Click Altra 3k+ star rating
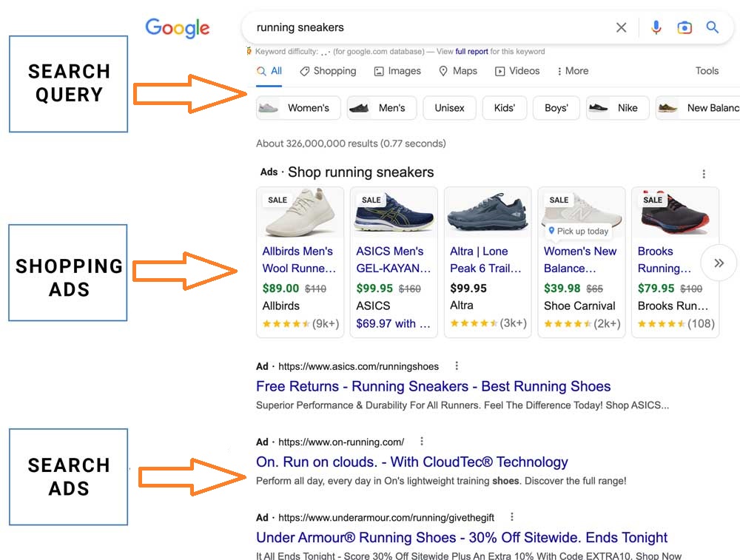 [488, 323]
